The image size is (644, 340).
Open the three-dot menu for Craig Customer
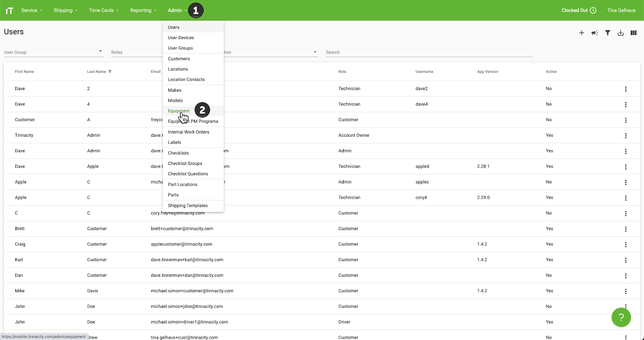626,245
